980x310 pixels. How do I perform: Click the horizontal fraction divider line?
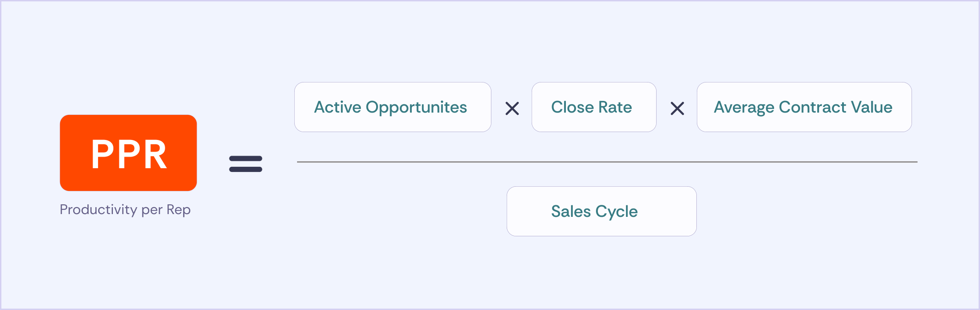[x=607, y=162]
